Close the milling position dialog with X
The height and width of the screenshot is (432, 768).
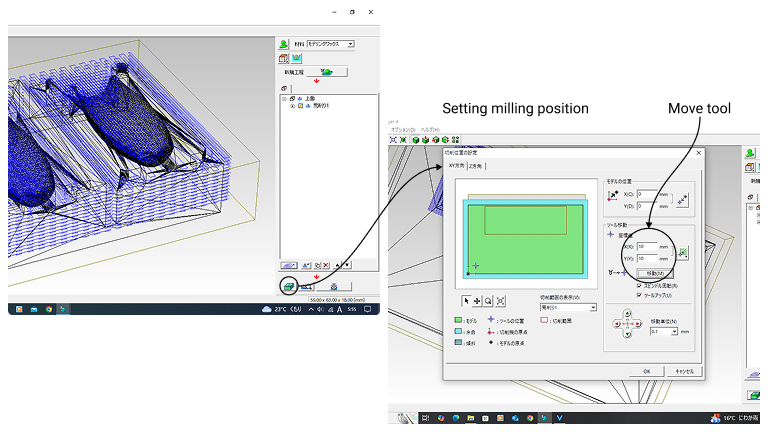(699, 153)
